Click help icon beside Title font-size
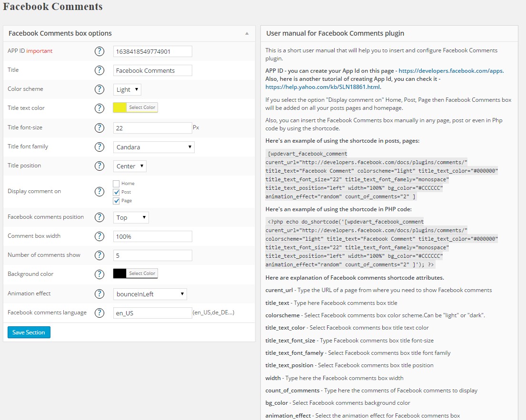The height and width of the screenshot is (420, 526). tap(99, 127)
